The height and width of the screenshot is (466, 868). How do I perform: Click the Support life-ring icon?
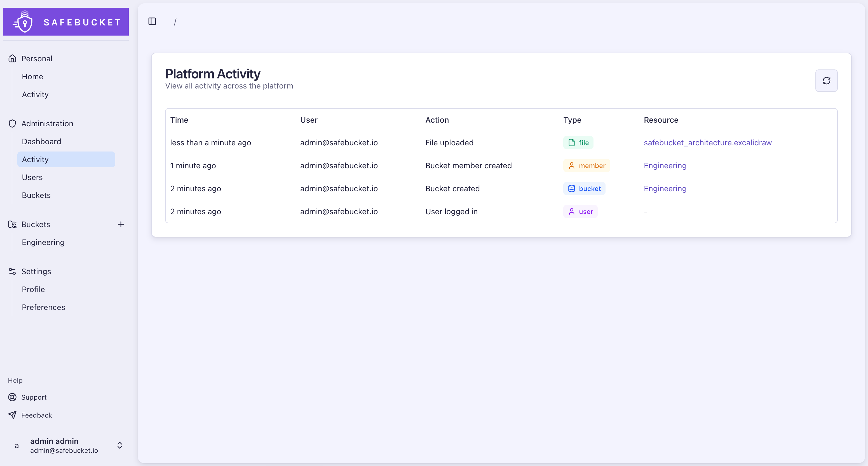[x=12, y=397]
